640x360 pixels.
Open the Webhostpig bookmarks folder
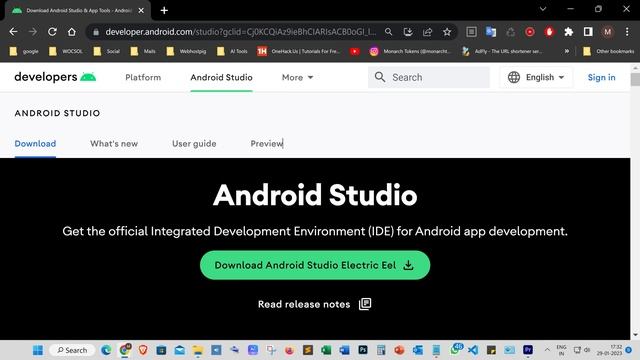[186, 51]
